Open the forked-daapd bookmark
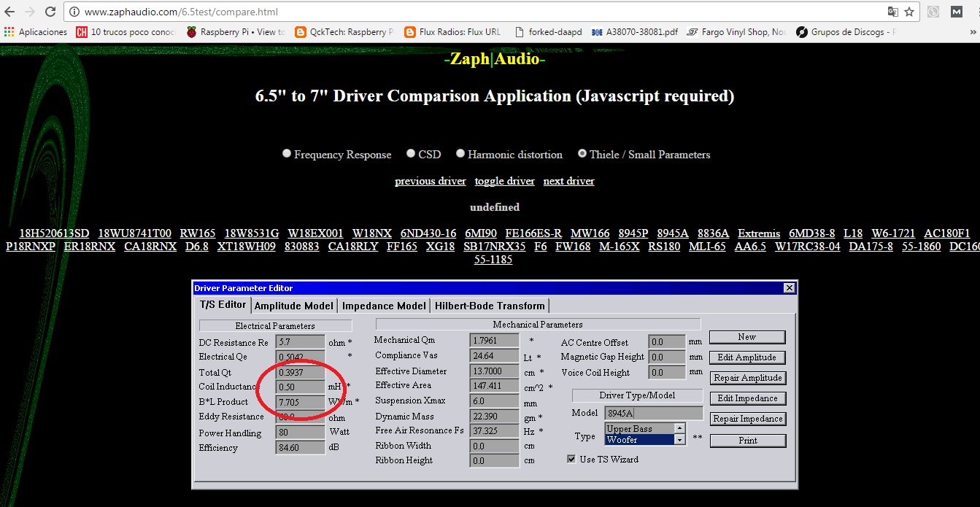Image resolution: width=980 pixels, height=507 pixels. pos(548,32)
